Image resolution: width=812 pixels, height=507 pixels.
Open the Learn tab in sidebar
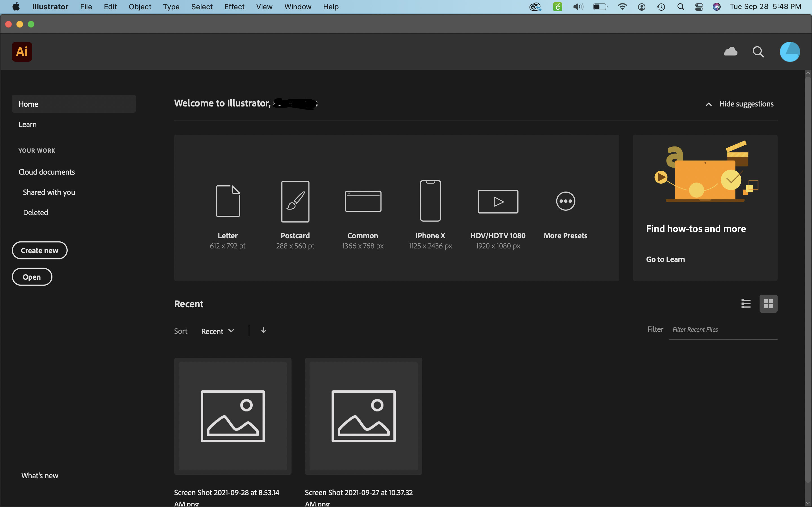pyautogui.click(x=28, y=124)
